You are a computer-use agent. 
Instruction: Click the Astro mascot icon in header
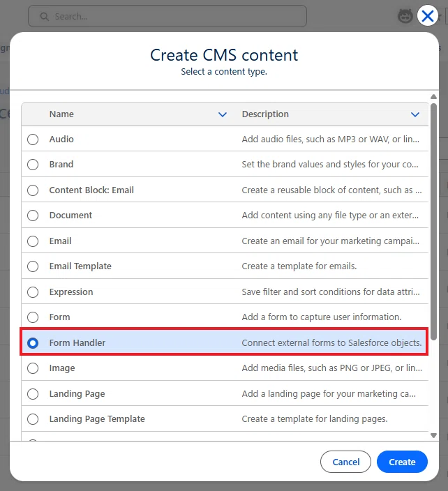[405, 16]
